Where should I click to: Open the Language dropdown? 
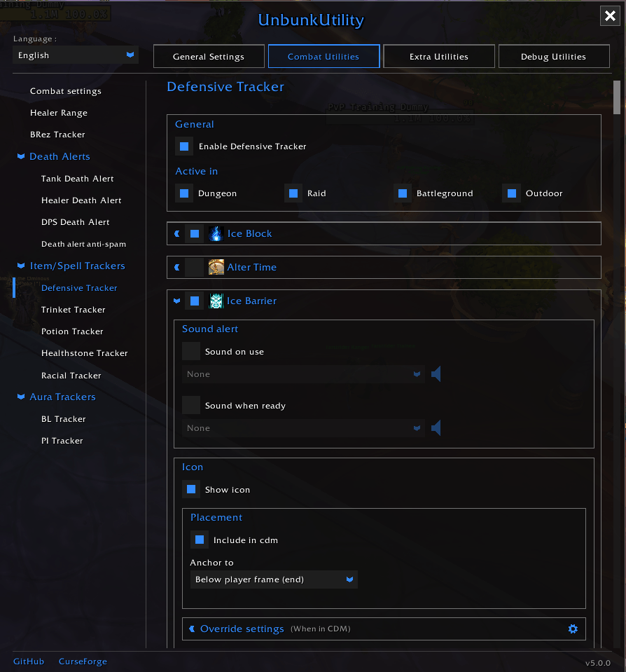pos(76,55)
